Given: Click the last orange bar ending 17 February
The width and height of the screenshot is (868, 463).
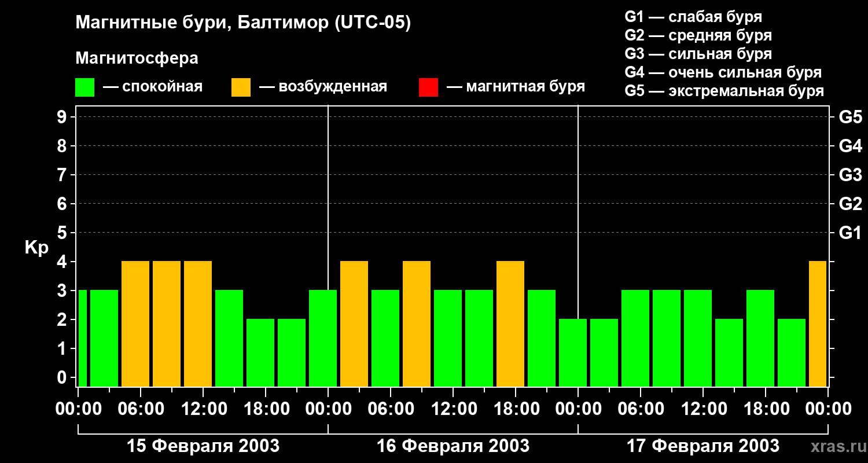Looking at the screenshot, I should pos(818,324).
